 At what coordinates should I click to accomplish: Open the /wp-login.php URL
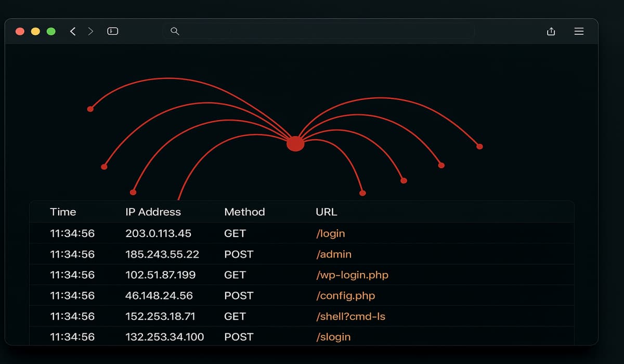click(x=352, y=275)
